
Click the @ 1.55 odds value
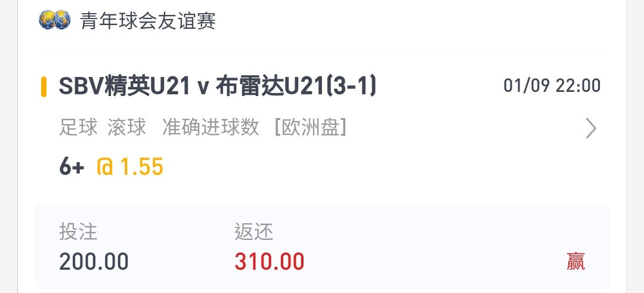(x=130, y=167)
